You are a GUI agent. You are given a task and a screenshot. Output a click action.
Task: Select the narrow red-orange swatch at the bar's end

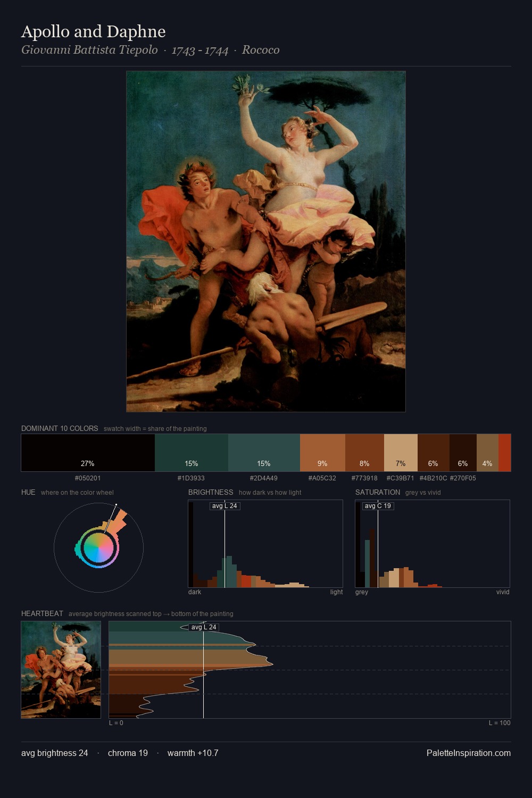(x=504, y=453)
